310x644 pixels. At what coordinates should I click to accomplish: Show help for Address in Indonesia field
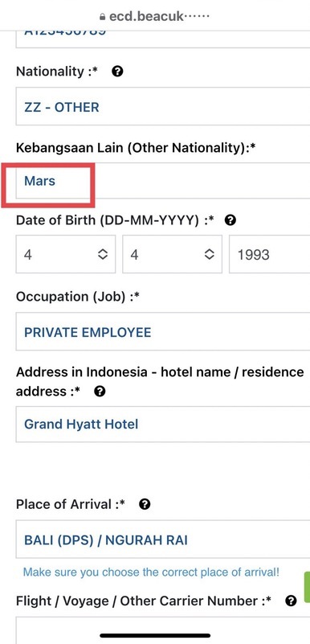[100, 392]
